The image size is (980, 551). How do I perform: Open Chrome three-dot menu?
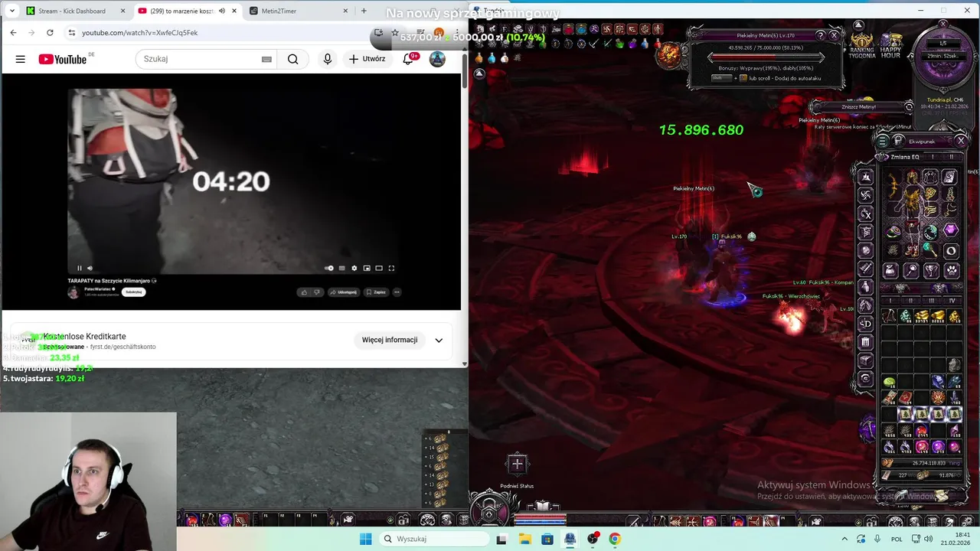(458, 33)
